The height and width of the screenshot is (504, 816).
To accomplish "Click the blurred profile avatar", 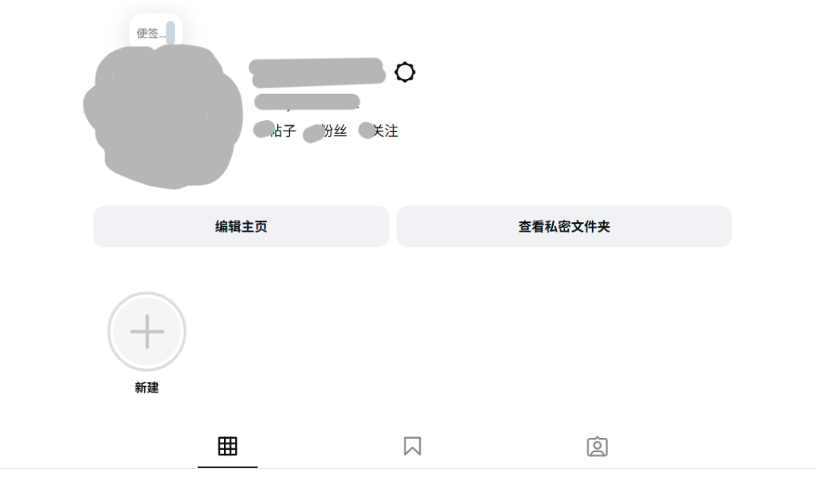I will pyautogui.click(x=163, y=116).
